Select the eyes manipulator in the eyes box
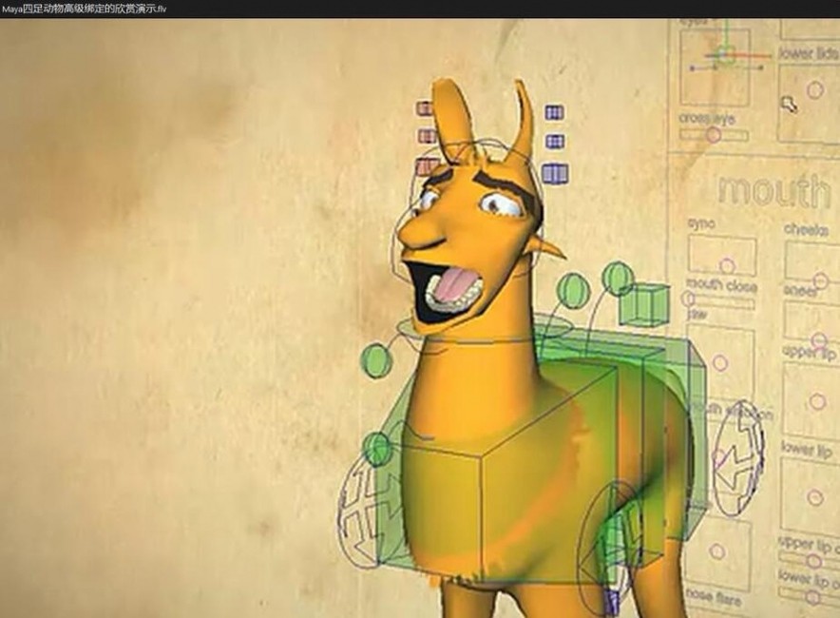840x618 pixels. (727, 54)
